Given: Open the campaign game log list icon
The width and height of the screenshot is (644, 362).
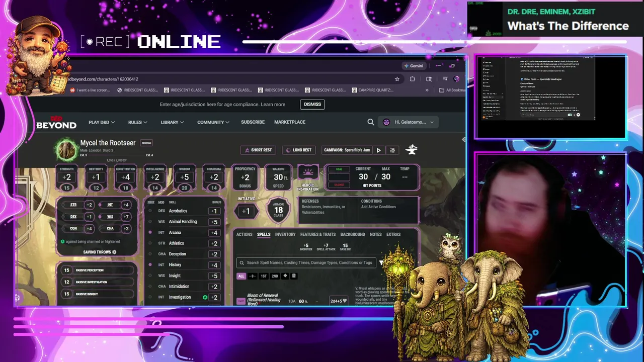Looking at the screenshot, I should click(x=392, y=150).
